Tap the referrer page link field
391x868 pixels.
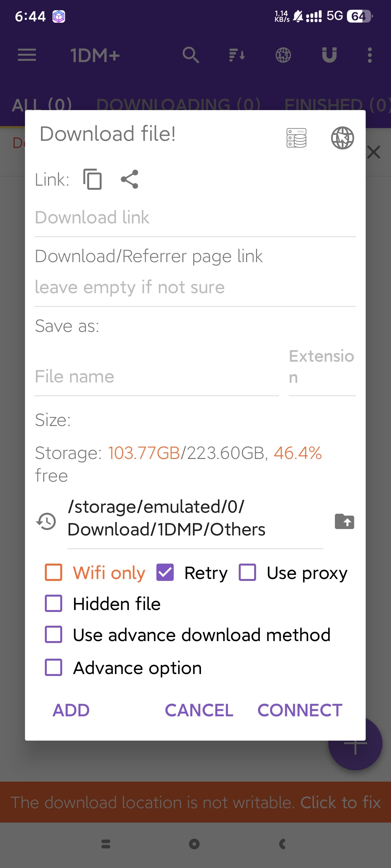pos(195,287)
